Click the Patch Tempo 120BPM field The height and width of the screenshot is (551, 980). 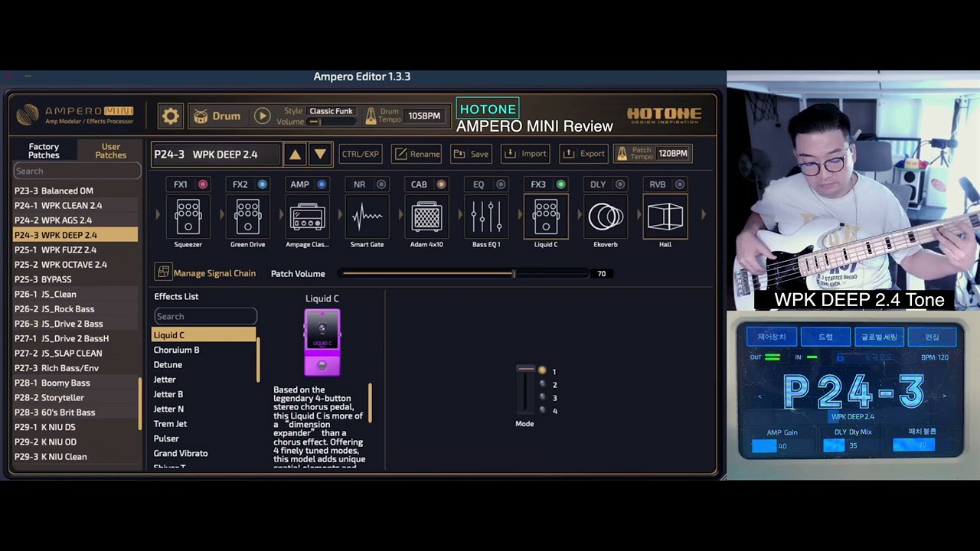coord(673,154)
